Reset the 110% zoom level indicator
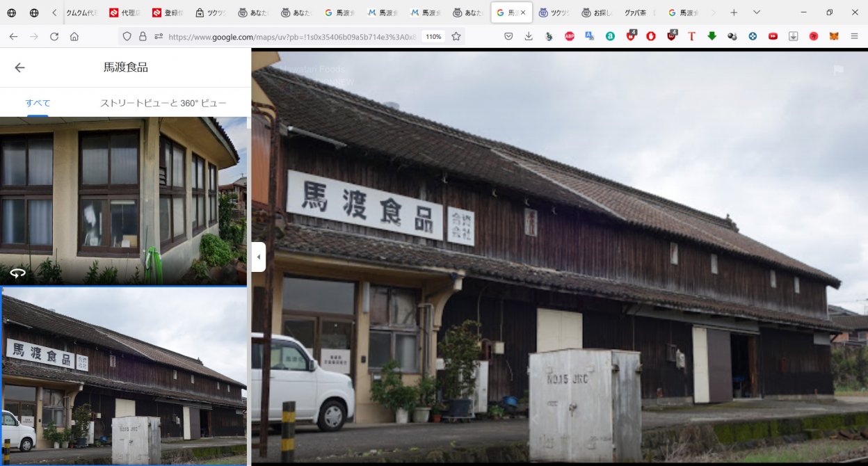The image size is (868, 466). tap(433, 36)
